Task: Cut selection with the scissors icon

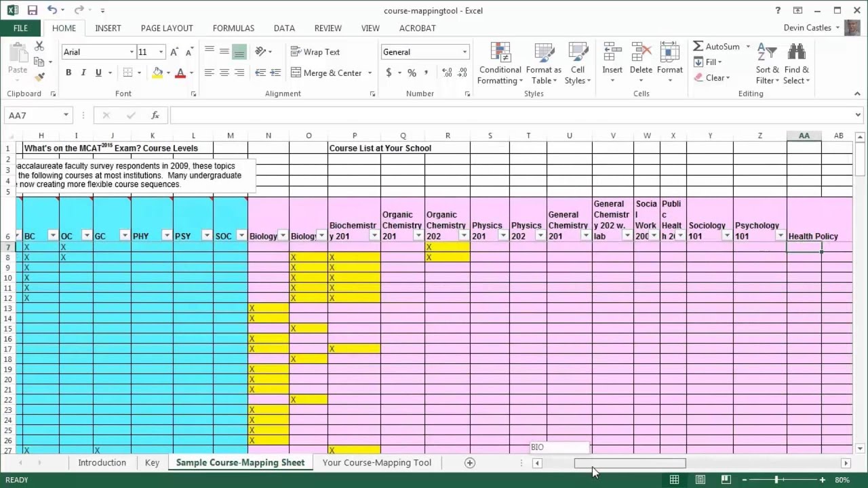Action: [x=39, y=46]
